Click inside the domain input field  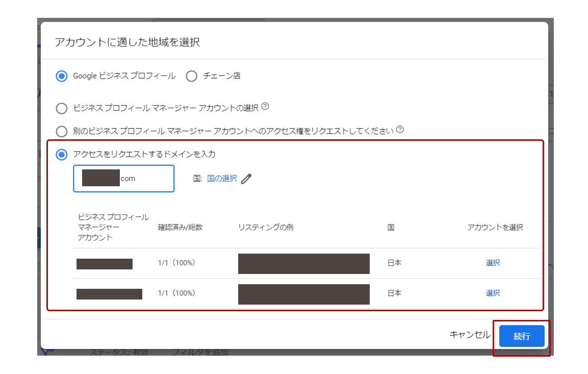[x=123, y=179]
